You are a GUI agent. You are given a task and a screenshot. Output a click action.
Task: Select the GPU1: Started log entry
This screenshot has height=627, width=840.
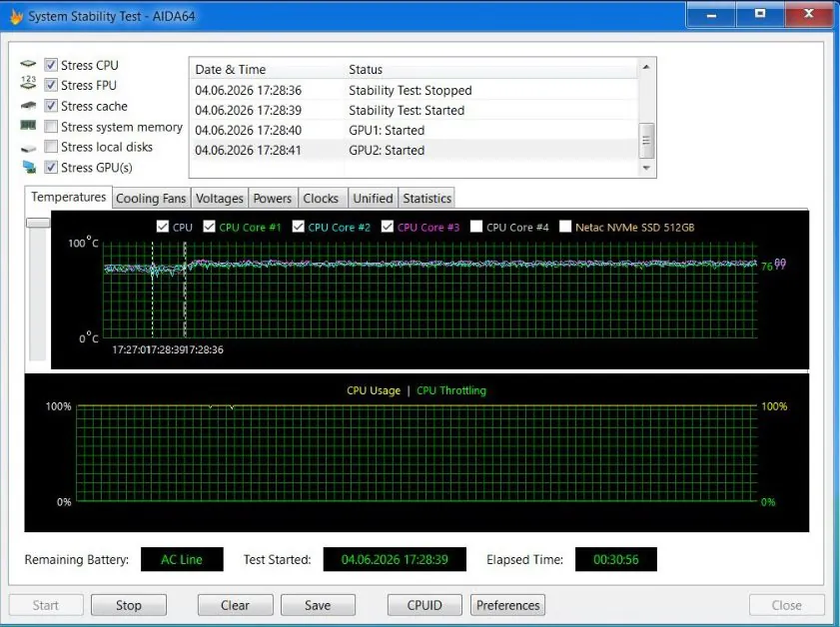click(x=415, y=130)
